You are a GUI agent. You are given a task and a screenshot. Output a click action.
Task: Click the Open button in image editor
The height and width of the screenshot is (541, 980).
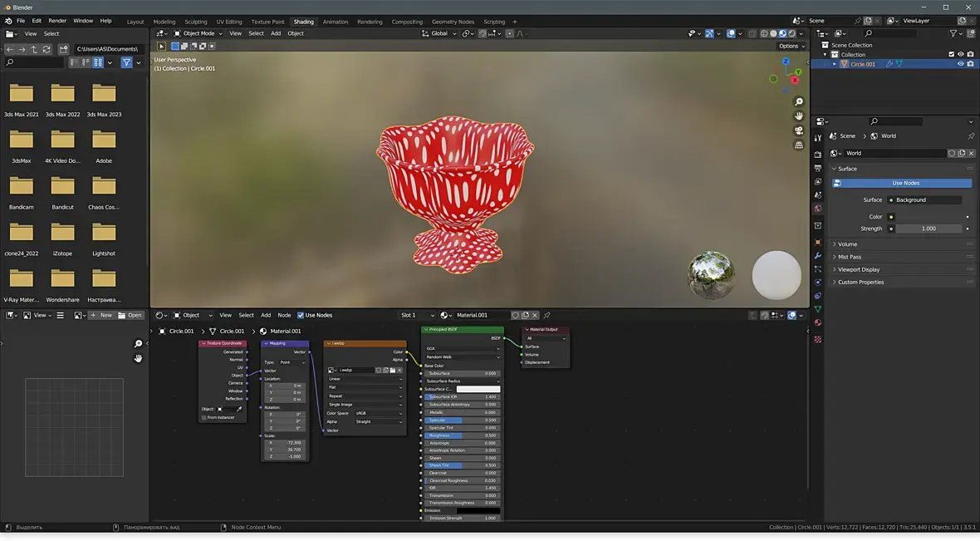pos(130,316)
